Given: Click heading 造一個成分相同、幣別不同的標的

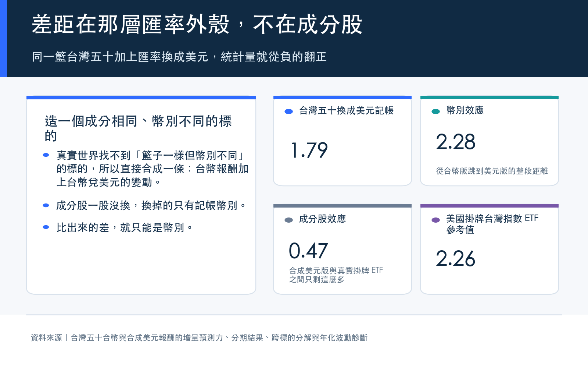Looking at the screenshot, I should [138, 128].
